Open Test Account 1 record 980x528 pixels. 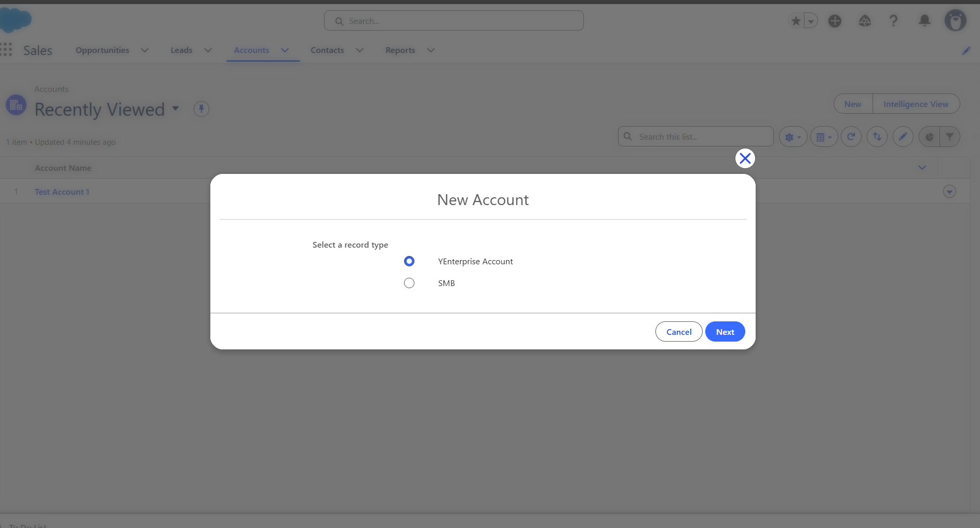click(x=62, y=192)
